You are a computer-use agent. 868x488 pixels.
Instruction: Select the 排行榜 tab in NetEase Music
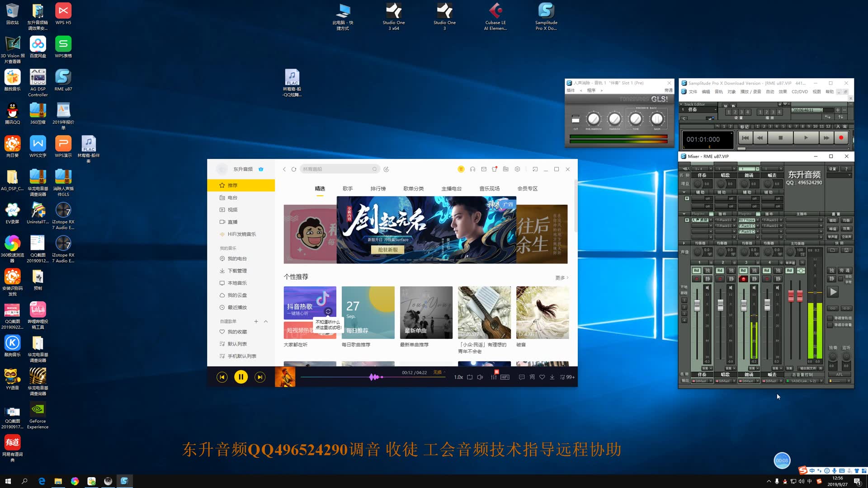point(378,188)
